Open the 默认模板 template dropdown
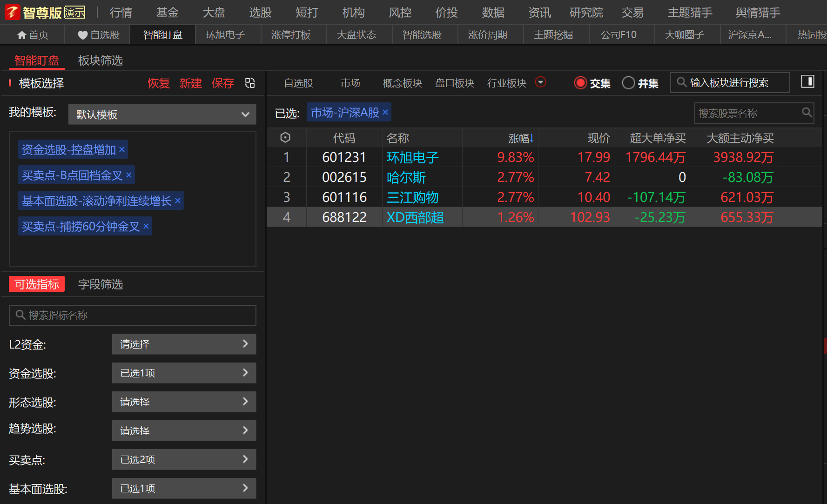 pyautogui.click(x=162, y=114)
